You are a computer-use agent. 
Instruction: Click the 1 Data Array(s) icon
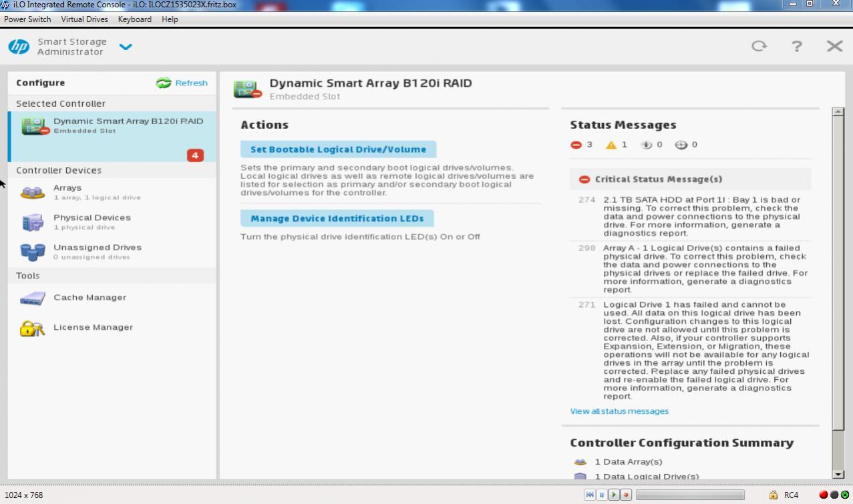pyautogui.click(x=580, y=462)
